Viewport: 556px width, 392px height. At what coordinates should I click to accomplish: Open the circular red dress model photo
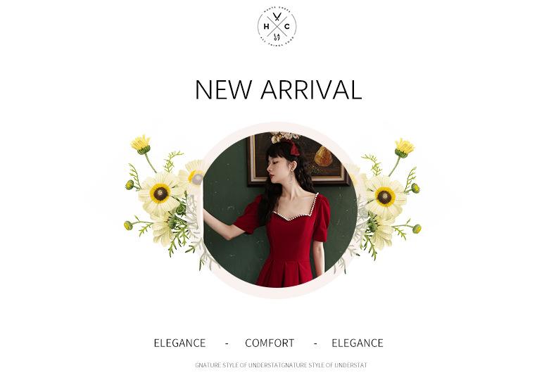pyautogui.click(x=279, y=210)
